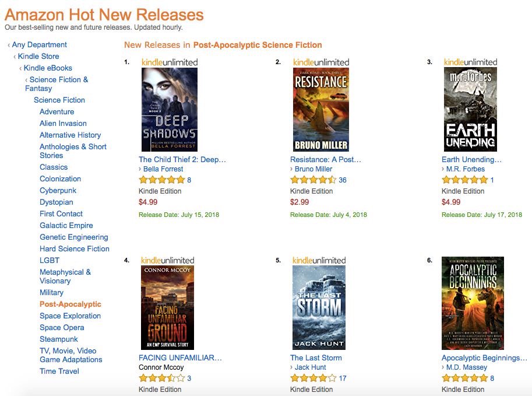Viewport: 532px width, 396px height.
Task: Select TV, Movie, Video Game Adaptations
Action: point(71,355)
